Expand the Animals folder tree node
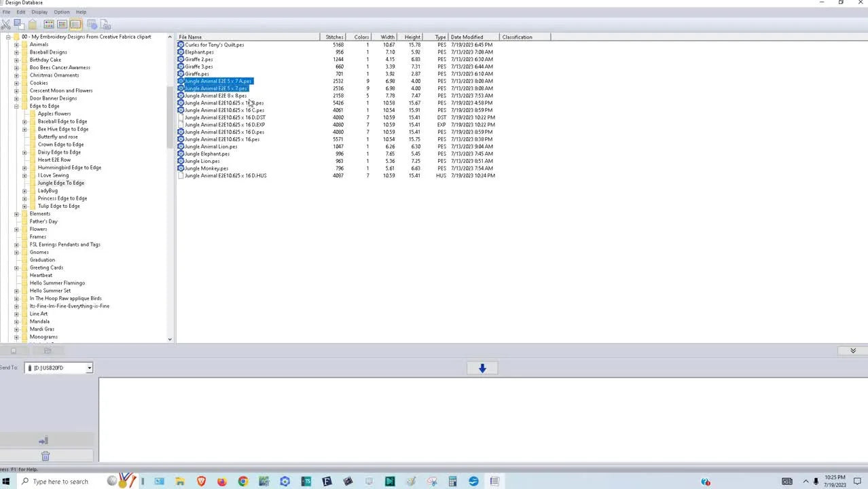Screen dimensions: 868x489 coord(16,45)
